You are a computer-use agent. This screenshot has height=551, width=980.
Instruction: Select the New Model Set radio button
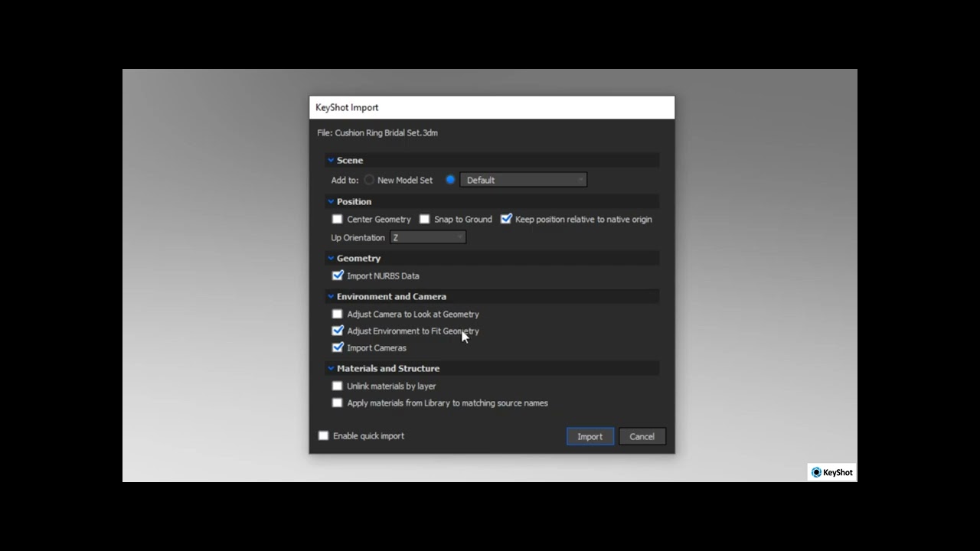[369, 180]
